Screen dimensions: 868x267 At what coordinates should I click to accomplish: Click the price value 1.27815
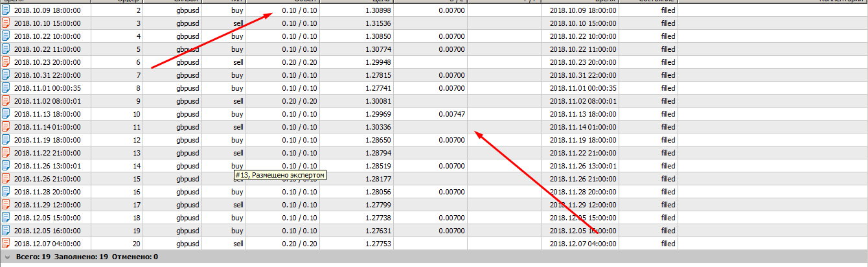click(x=379, y=75)
